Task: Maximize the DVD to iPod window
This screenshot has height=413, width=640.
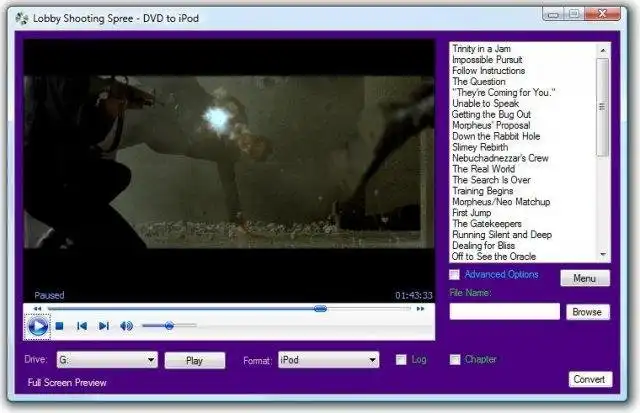Action: pyautogui.click(x=574, y=14)
